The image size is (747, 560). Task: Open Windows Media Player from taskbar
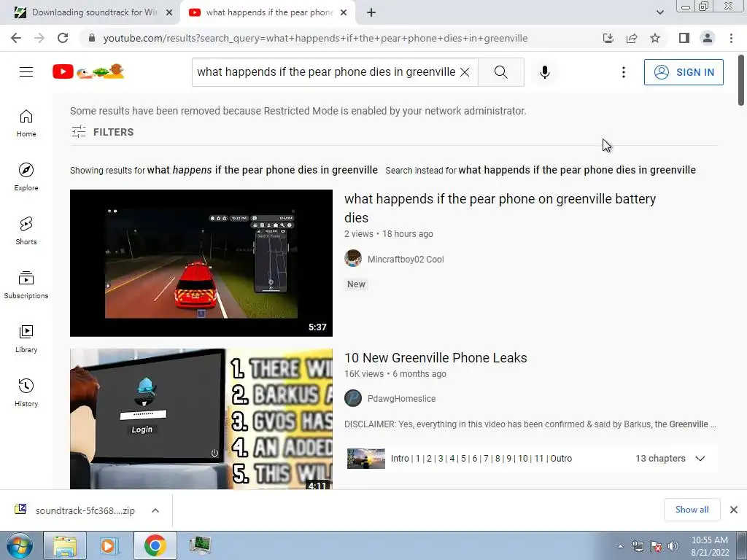[x=109, y=545]
